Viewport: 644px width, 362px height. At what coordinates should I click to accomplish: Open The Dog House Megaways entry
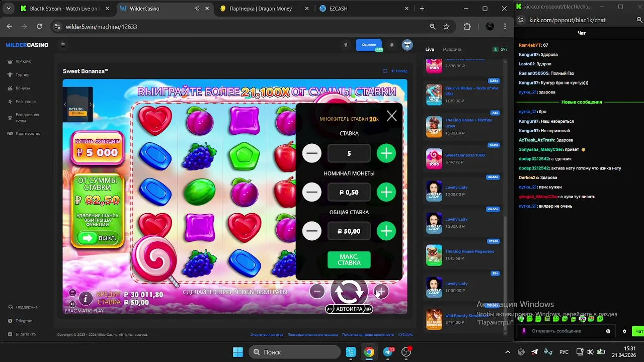click(463, 255)
